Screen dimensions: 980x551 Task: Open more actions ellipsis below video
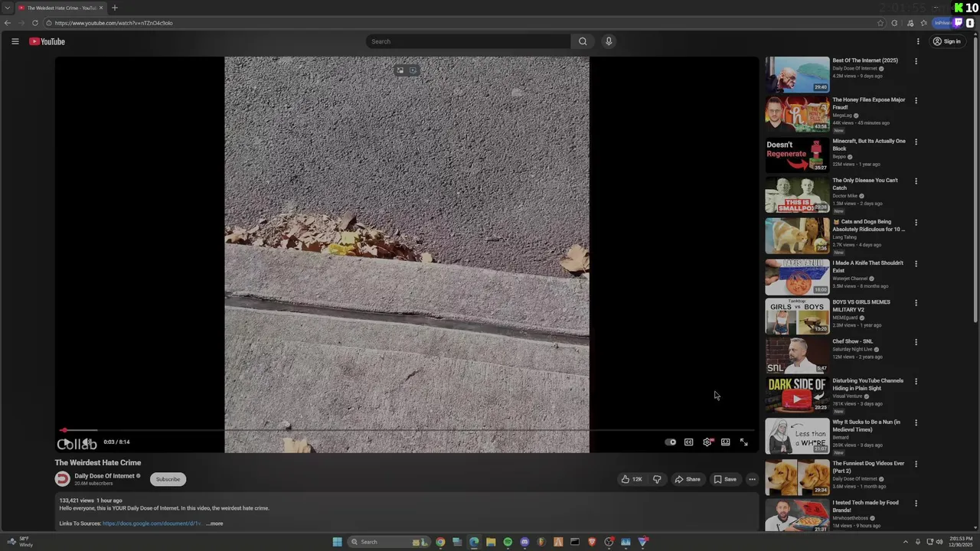tap(752, 479)
